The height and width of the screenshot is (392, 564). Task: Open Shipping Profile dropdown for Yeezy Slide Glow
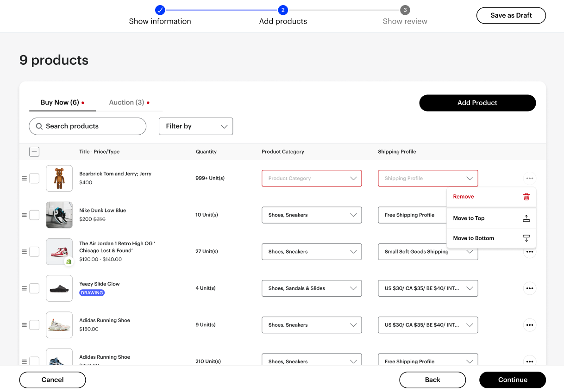pos(428,288)
